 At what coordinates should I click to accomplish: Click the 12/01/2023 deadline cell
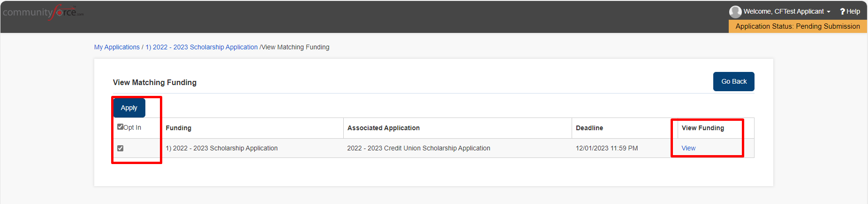pos(607,148)
